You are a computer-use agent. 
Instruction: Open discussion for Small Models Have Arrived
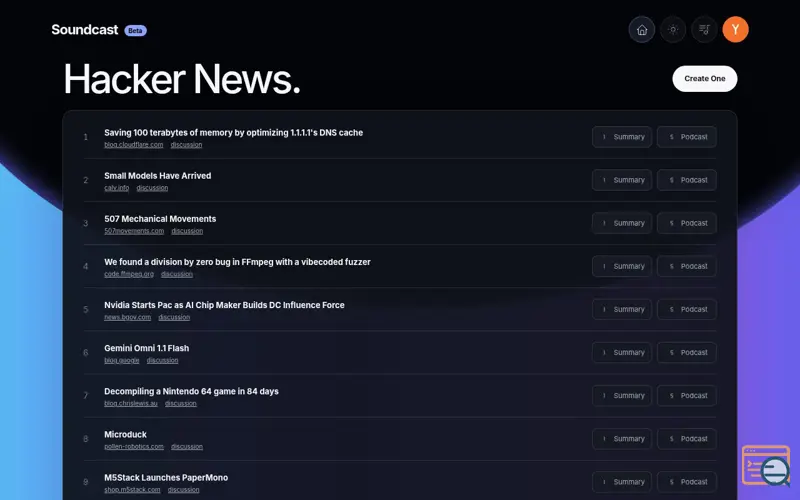[152, 188]
